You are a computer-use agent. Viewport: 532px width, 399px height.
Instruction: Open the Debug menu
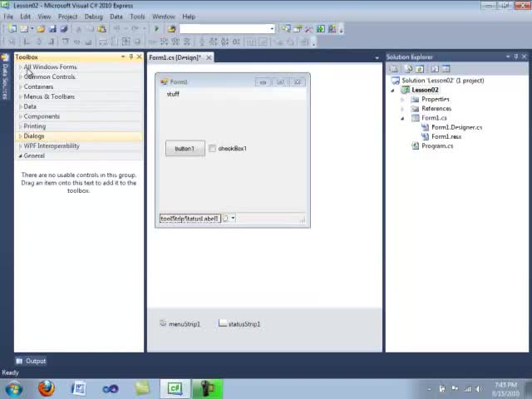(x=93, y=17)
